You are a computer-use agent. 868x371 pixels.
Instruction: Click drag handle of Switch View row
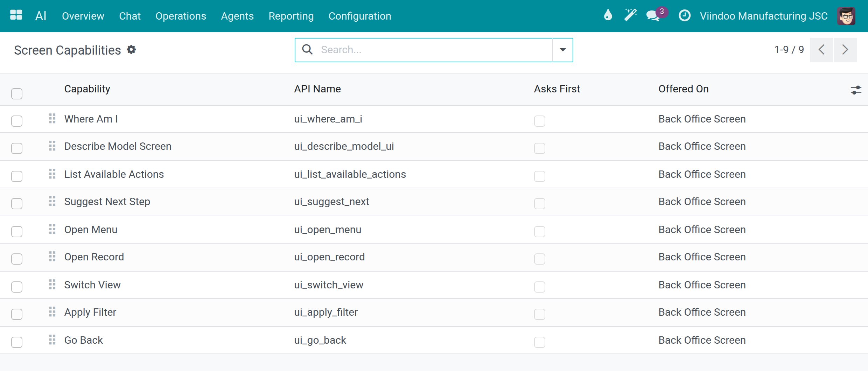click(52, 285)
